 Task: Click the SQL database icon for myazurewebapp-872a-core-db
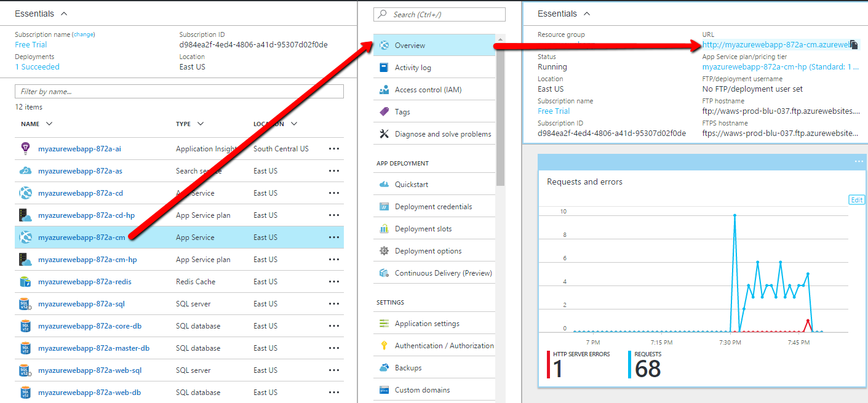tap(25, 326)
